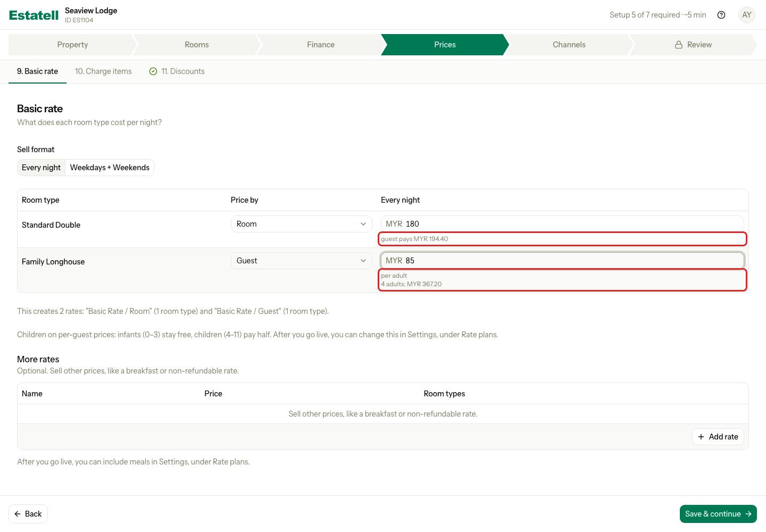
Task: Click guest pays MYR 194.40 text
Action: coord(414,239)
